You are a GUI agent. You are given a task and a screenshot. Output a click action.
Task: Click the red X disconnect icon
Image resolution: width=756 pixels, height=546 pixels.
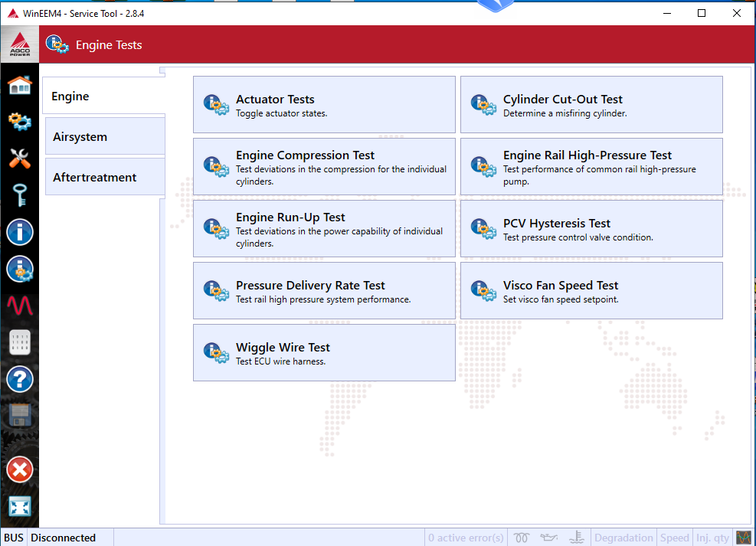(20, 469)
